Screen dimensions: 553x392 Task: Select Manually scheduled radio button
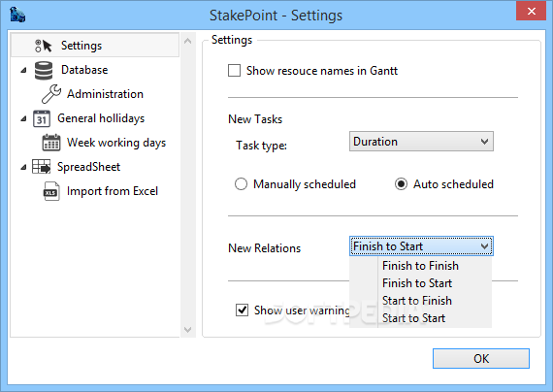[x=241, y=184]
